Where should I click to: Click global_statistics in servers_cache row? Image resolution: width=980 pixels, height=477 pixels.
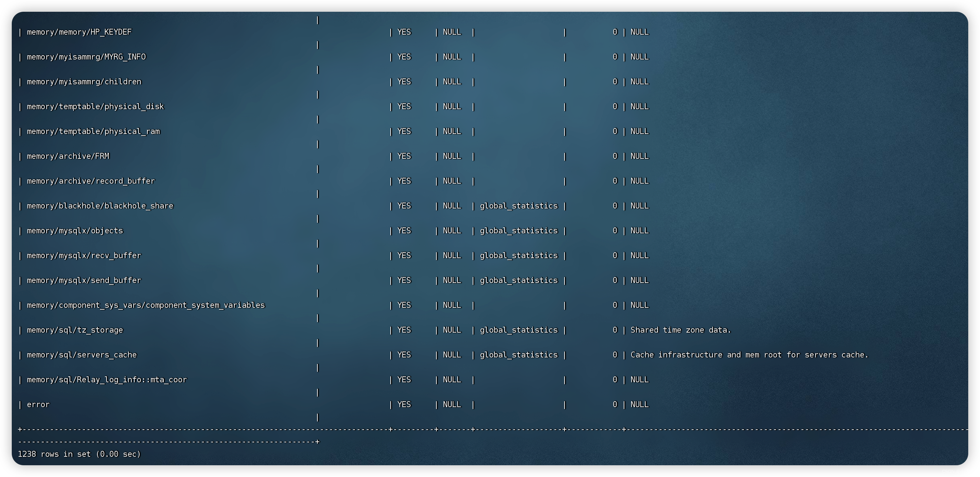518,355
